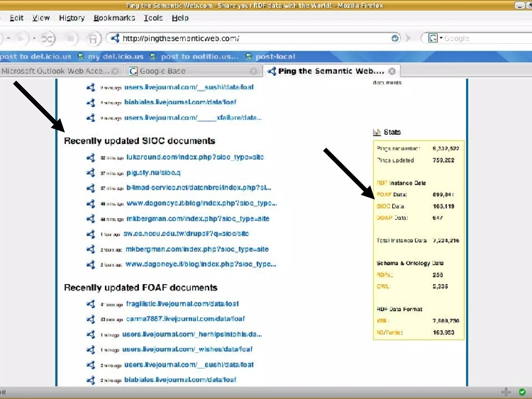This screenshot has height=399, width=532.
Task: Open the forward button history dropdown
Action: coord(34,38)
